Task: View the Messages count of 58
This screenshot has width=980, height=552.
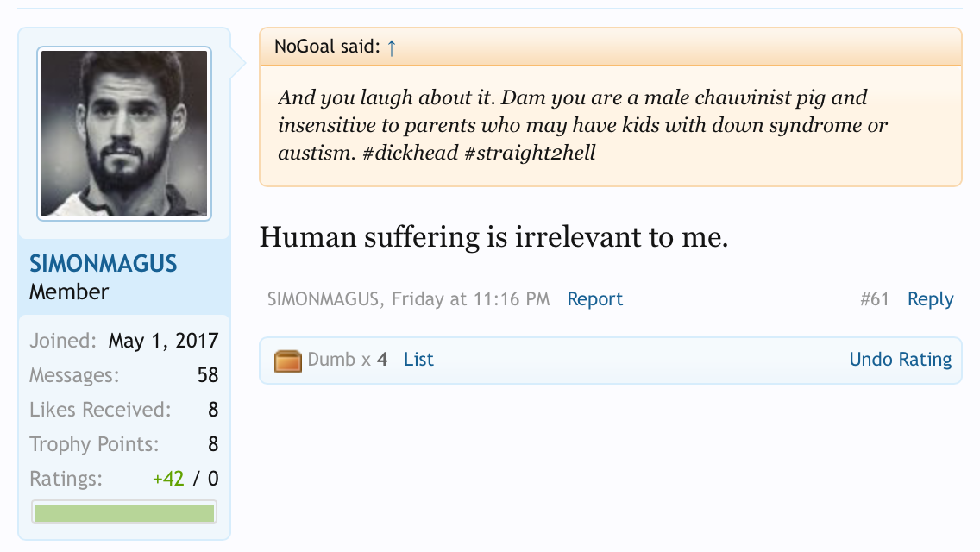Action: pyautogui.click(x=207, y=375)
